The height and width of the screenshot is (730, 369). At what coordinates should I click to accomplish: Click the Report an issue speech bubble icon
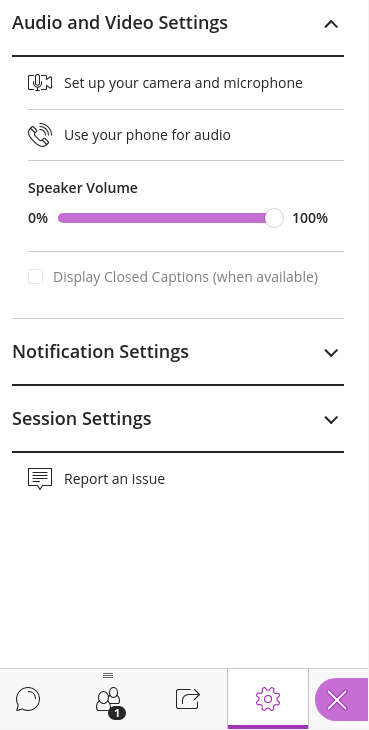(40, 479)
